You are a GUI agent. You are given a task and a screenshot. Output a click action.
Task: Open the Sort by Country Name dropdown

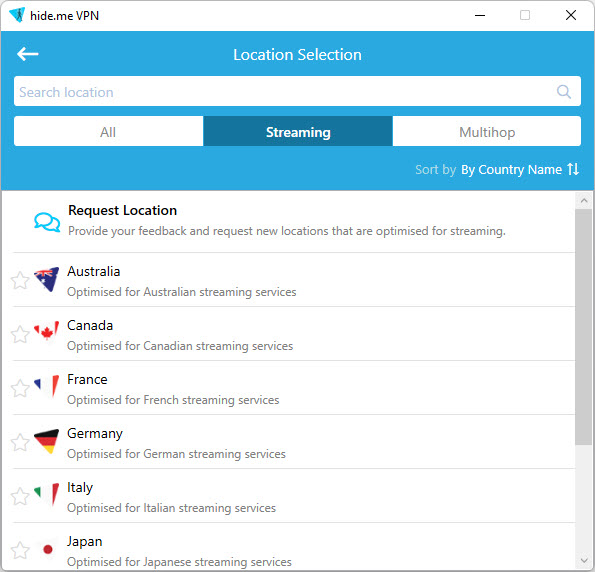tap(511, 170)
